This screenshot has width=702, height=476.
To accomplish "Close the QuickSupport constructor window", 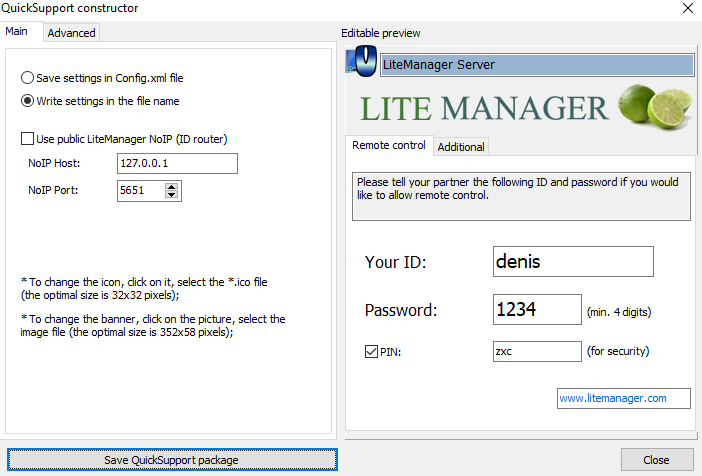I will pos(688,8).
